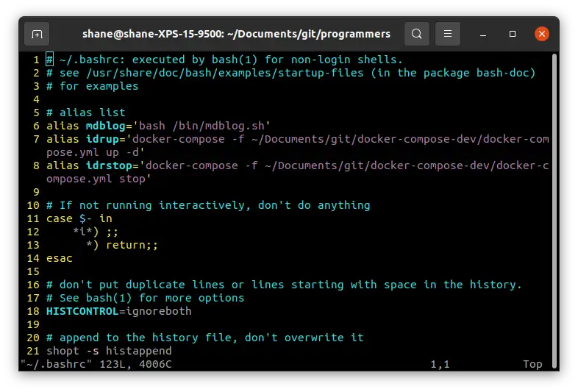Click the window title text
Image resolution: width=578 pixels, height=392 pixels.
pyautogui.click(x=236, y=34)
